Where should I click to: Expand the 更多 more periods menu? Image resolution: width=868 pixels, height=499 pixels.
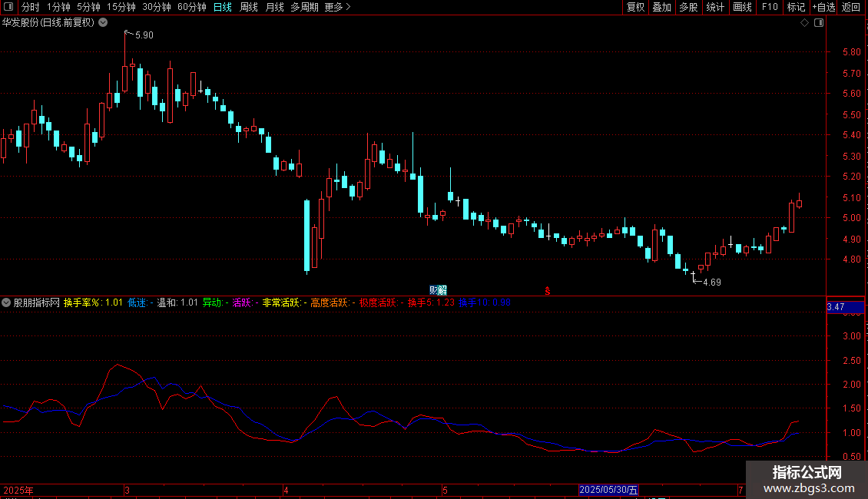tap(337, 7)
